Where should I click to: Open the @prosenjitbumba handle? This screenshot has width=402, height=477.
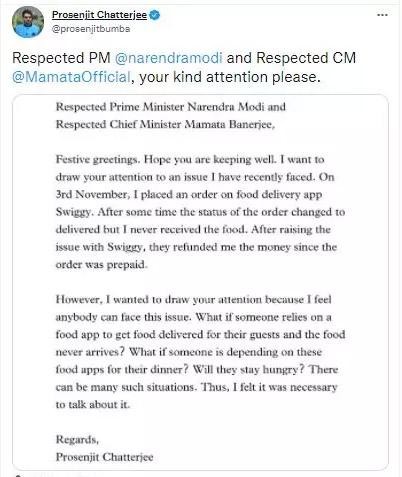[91, 29]
